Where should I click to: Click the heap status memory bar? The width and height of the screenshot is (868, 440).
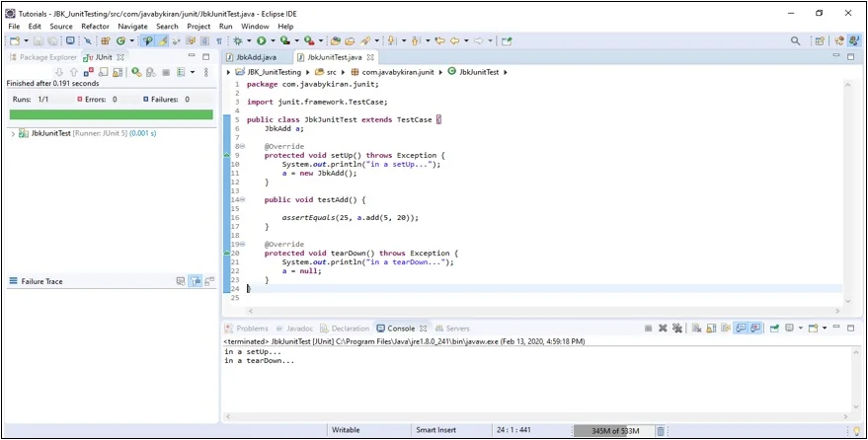(x=613, y=430)
